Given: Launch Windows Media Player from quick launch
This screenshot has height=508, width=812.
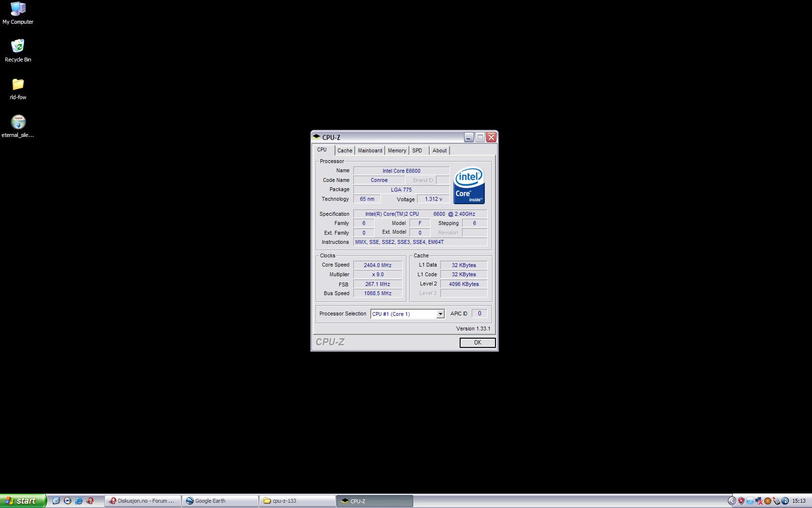Looking at the screenshot, I should [x=67, y=501].
